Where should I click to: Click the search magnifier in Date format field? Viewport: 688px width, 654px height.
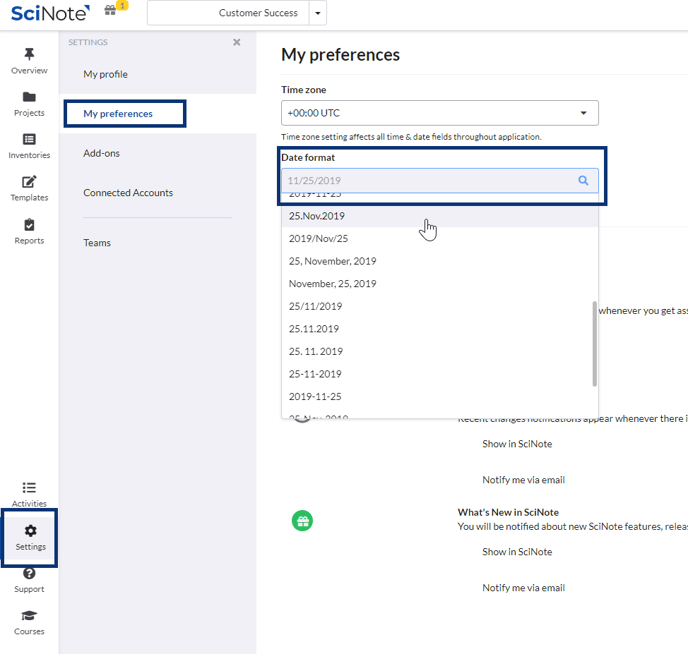[x=583, y=180]
